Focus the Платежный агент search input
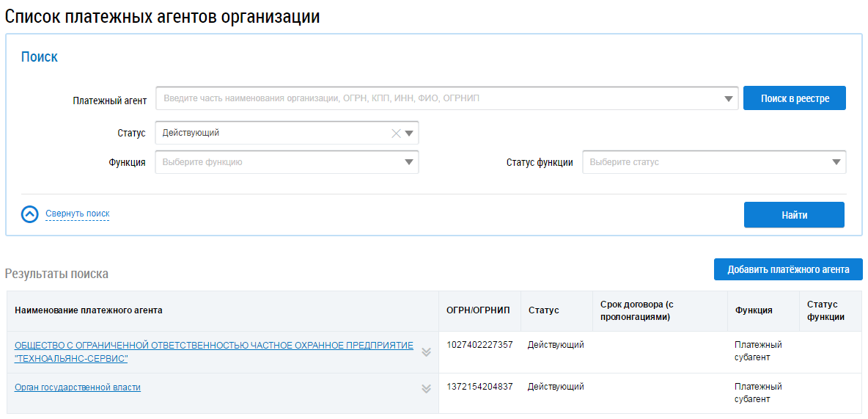Image resolution: width=868 pixels, height=419 pixels. click(x=440, y=98)
